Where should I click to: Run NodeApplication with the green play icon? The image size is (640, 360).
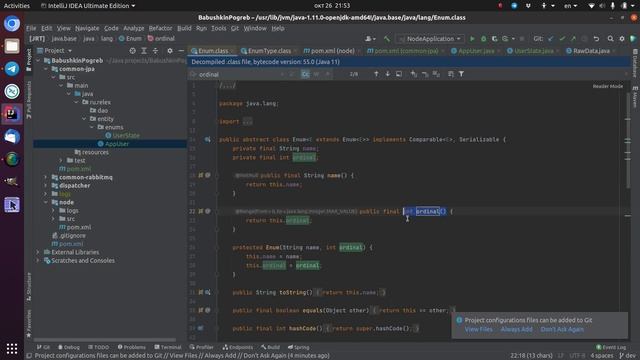coord(472,39)
